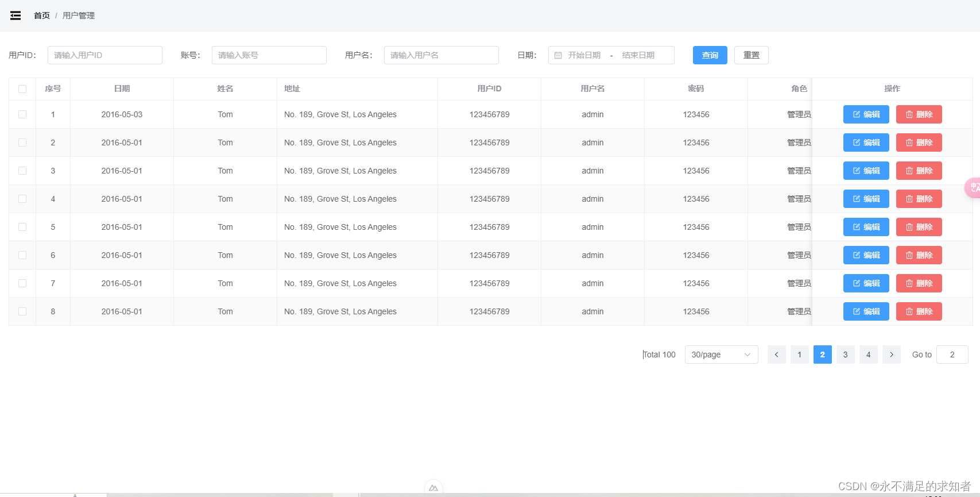Edit row 1 dated 2016-05-03
Screen dimensions: 980x497
866,114
